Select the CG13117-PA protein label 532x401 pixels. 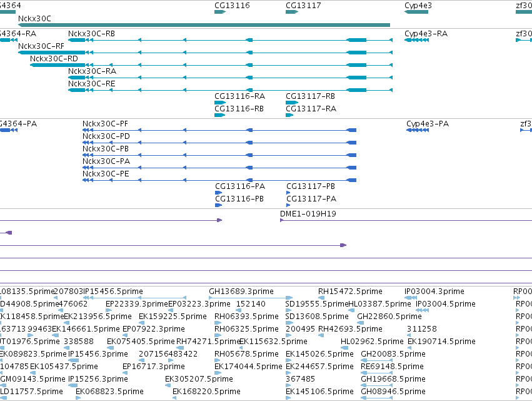pyautogui.click(x=311, y=199)
